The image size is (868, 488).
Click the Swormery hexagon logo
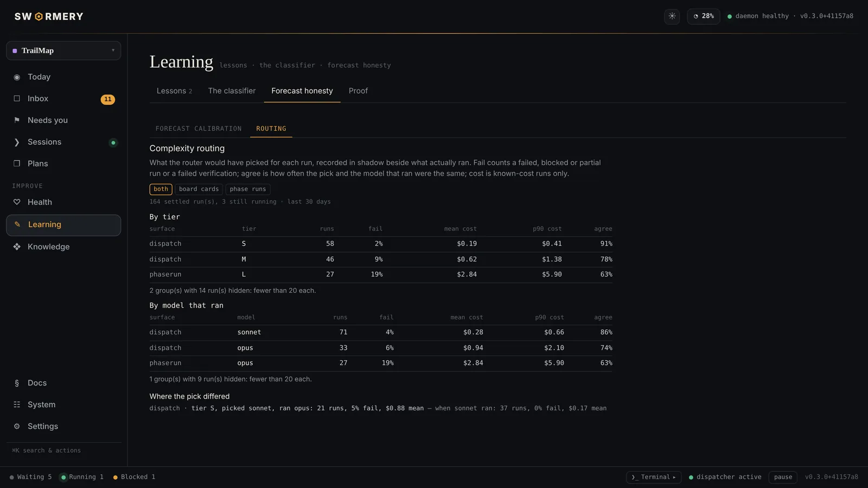pyautogui.click(x=39, y=17)
